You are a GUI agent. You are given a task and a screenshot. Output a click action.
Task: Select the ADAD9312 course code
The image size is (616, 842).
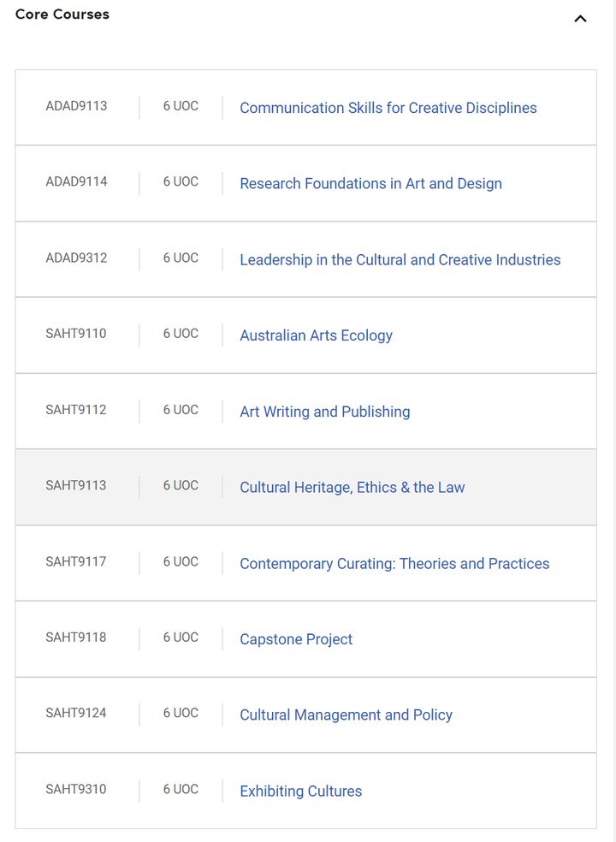click(76, 258)
